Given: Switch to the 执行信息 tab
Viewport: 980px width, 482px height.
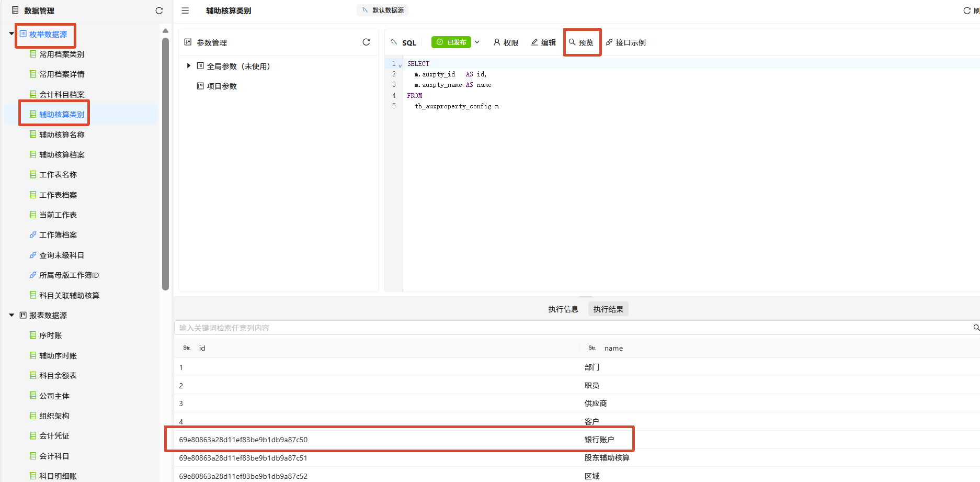Looking at the screenshot, I should tap(563, 309).
